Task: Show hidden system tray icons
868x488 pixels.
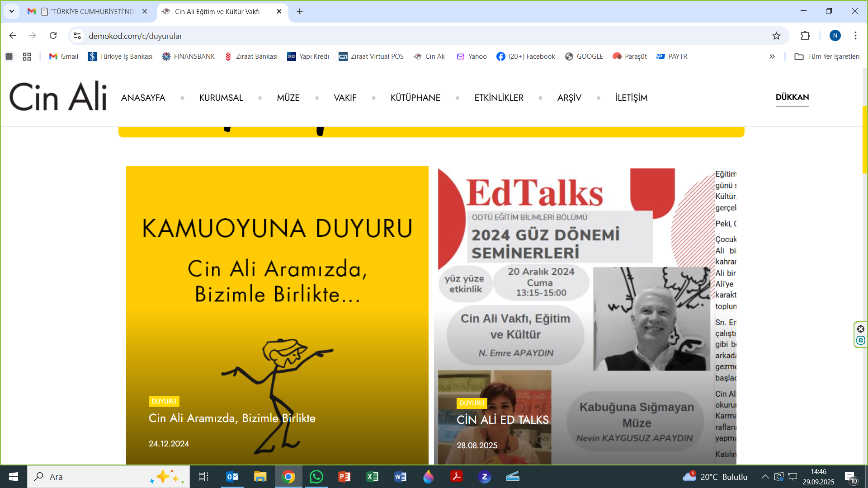Action: point(765,477)
